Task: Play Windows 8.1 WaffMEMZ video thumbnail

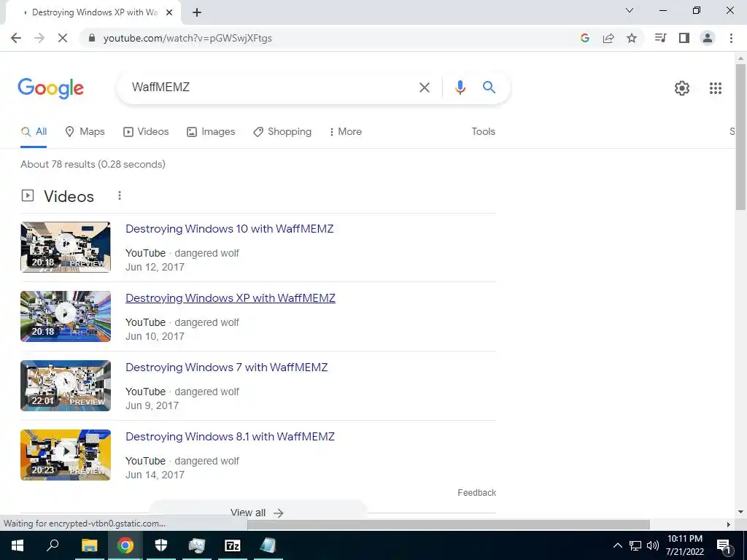Action: (66, 455)
